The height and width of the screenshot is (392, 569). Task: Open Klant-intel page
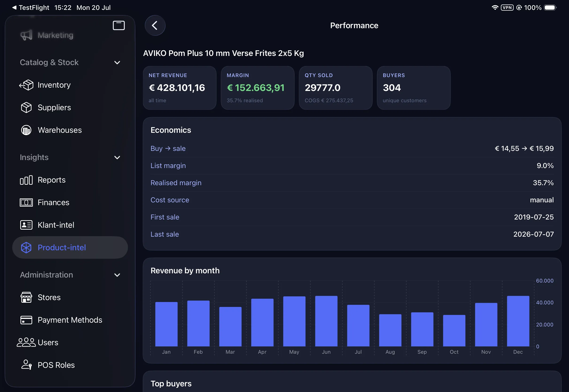pyautogui.click(x=70, y=225)
